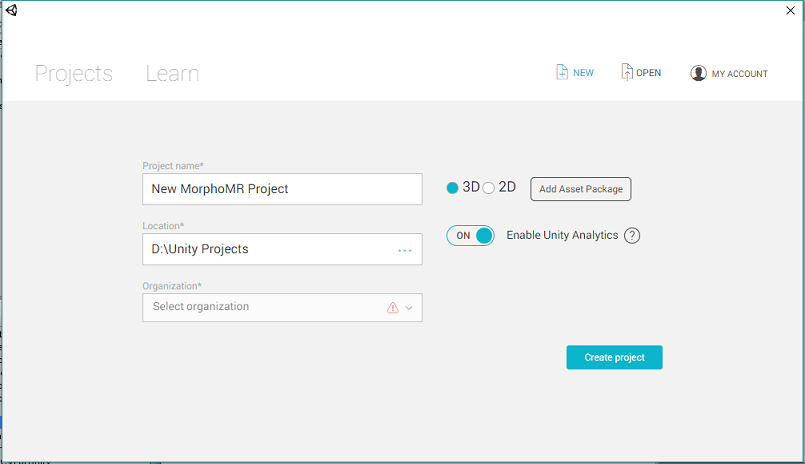Open the Select organization dropdown
The width and height of the screenshot is (805, 464).
[282, 307]
